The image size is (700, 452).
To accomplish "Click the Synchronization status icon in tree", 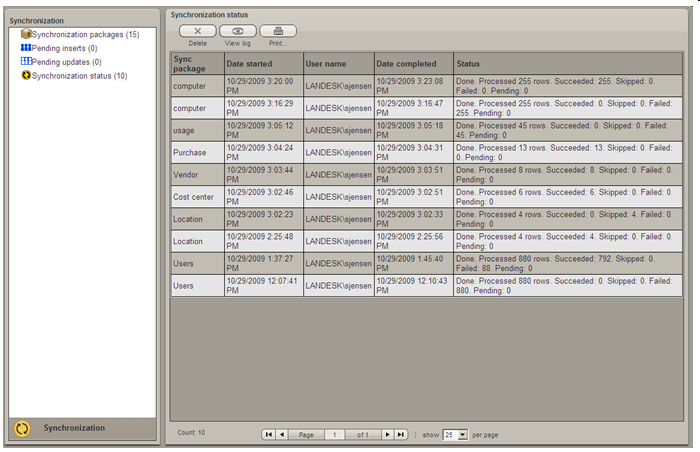I will click(x=26, y=75).
